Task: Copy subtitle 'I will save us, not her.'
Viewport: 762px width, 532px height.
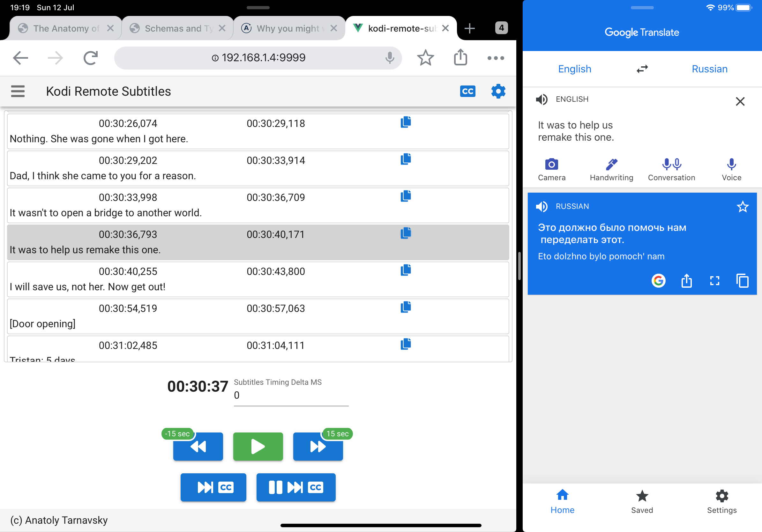Action: click(406, 270)
